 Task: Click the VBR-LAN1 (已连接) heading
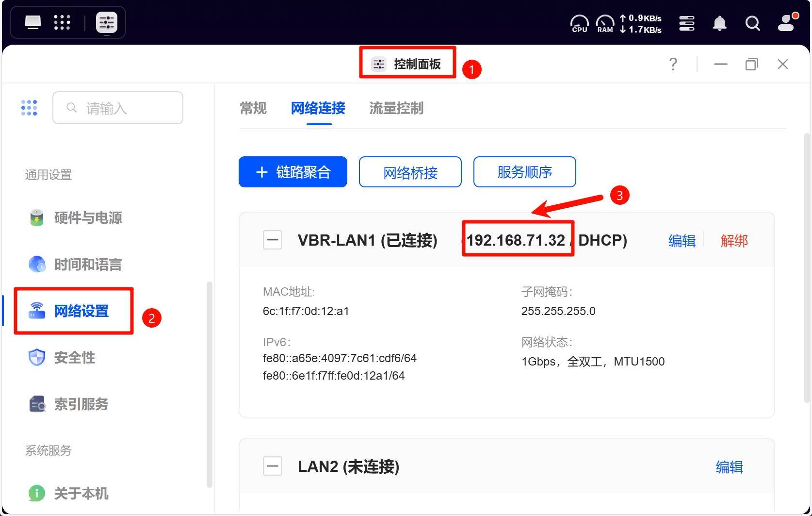368,240
